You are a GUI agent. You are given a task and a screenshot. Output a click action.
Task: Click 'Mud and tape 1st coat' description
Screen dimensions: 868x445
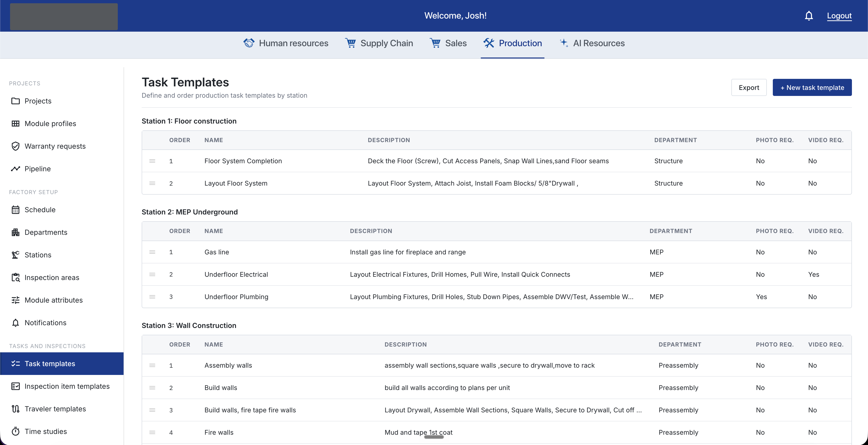pyautogui.click(x=418, y=432)
